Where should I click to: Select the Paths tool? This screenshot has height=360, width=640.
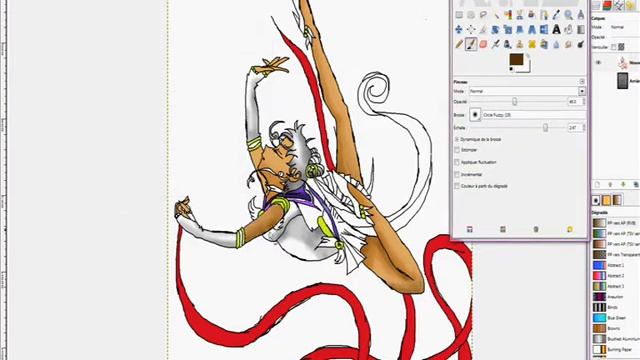544,15
